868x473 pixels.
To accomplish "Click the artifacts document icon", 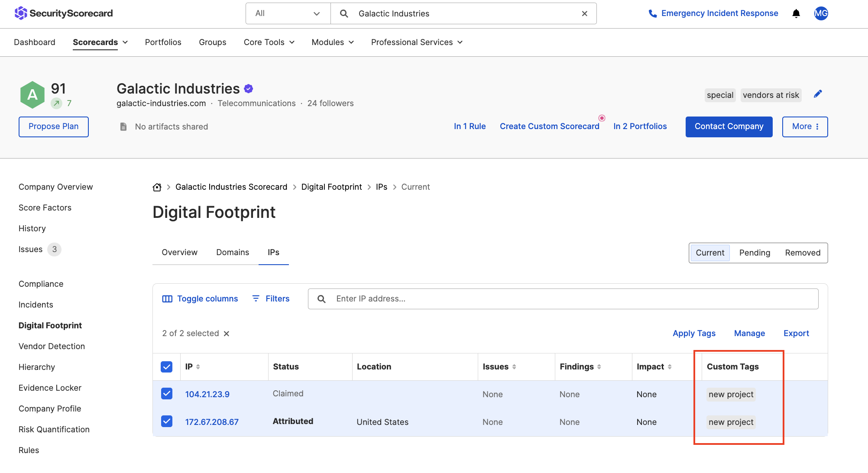I will click(123, 126).
